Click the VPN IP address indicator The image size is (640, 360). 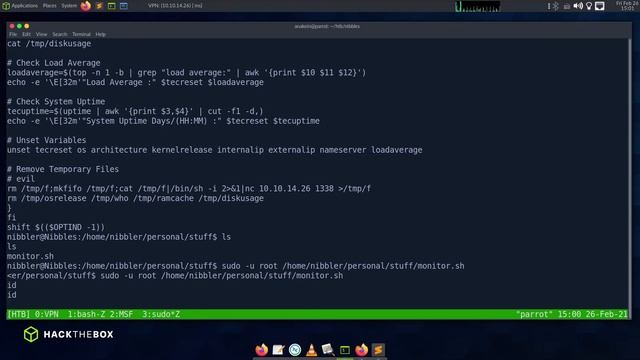(175, 6)
